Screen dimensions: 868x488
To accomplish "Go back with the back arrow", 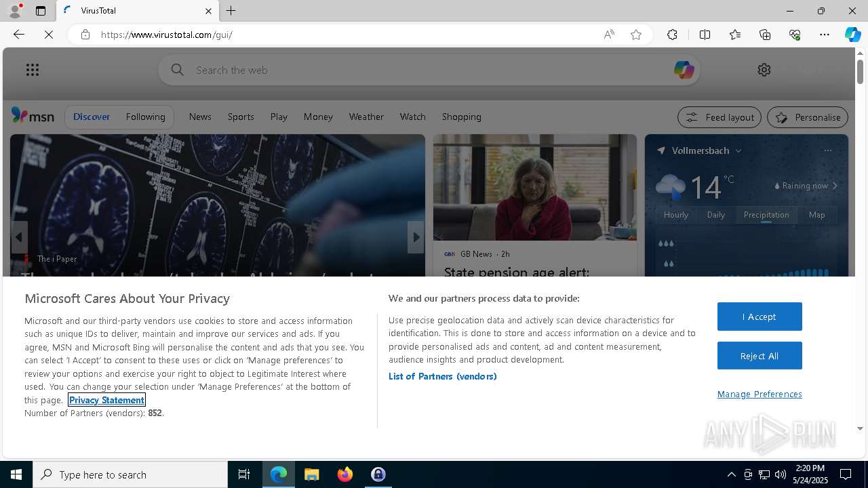I will pos(19,35).
